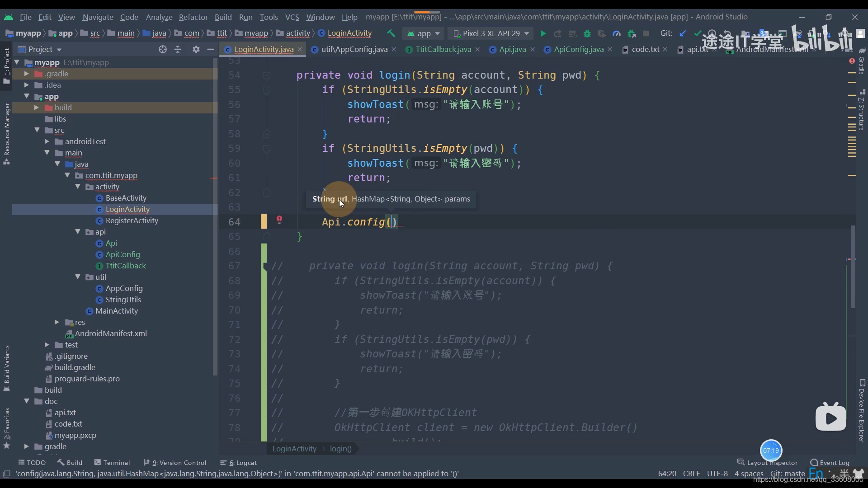868x488 pixels.
Task: Click the Git Commit checkmark icon
Action: point(698,33)
